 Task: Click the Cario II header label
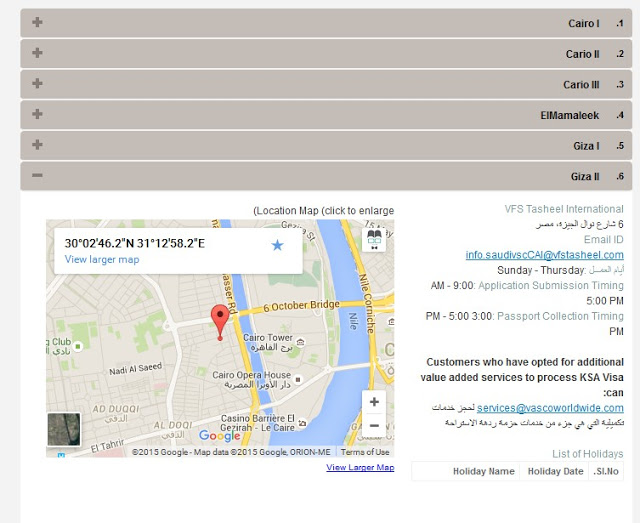click(582, 54)
